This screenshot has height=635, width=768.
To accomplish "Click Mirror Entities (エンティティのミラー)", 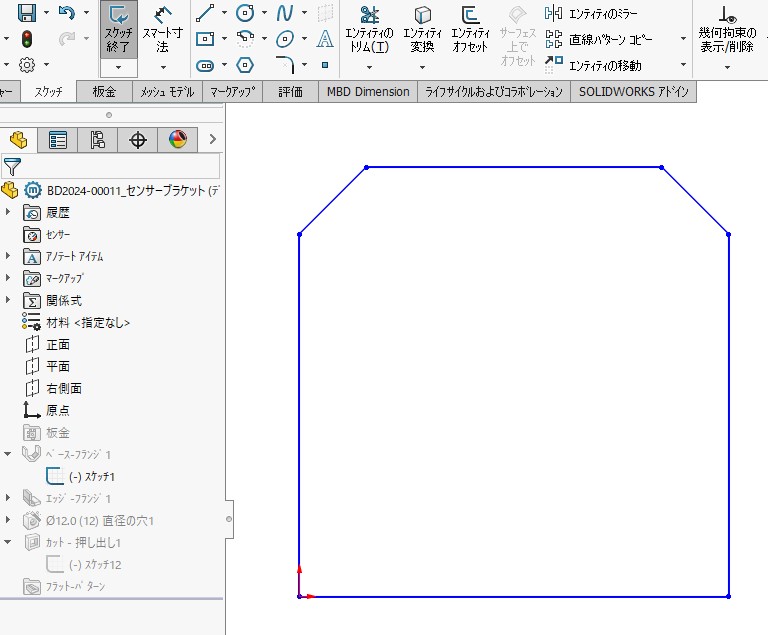I will point(591,13).
